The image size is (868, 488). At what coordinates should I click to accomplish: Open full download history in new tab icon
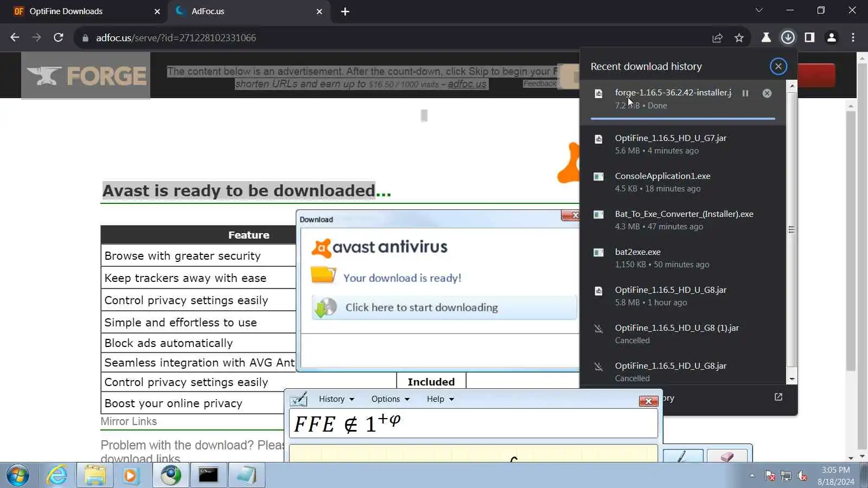778,397
